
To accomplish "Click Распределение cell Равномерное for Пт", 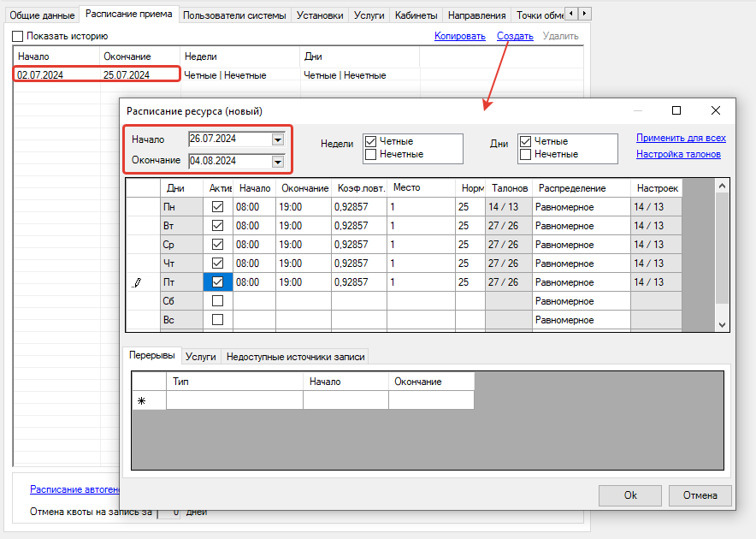I will [x=581, y=282].
